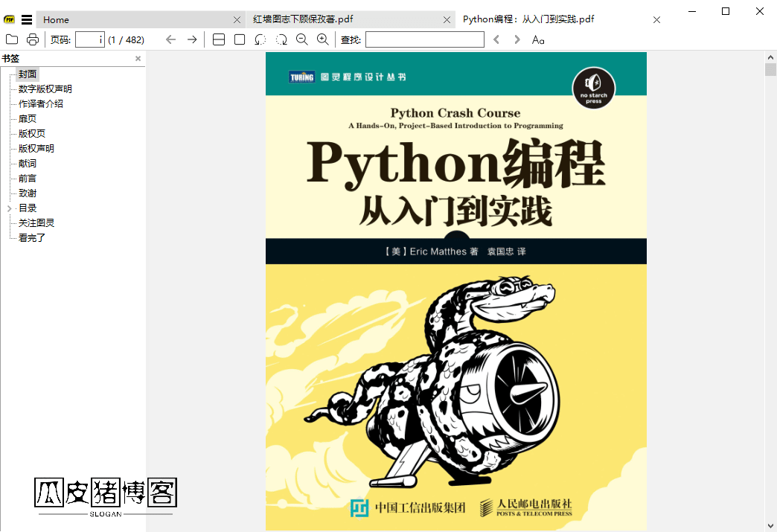Select the 关注图灵 bookmark
The height and width of the screenshot is (532, 777).
(36, 223)
